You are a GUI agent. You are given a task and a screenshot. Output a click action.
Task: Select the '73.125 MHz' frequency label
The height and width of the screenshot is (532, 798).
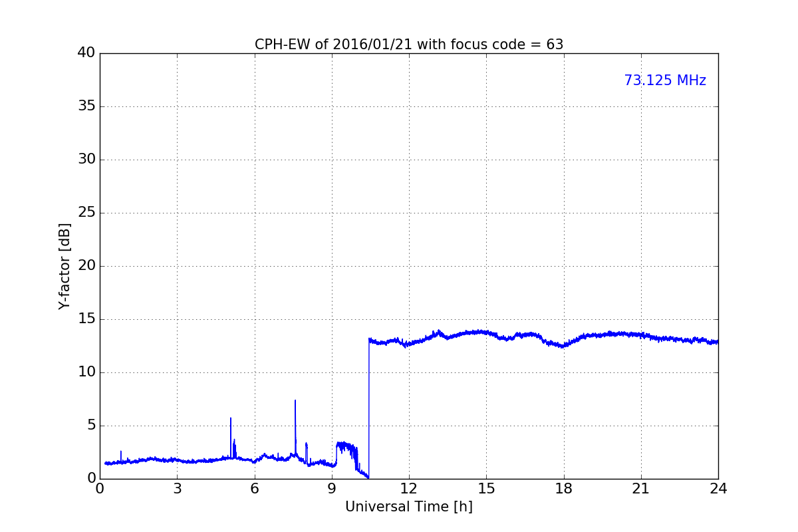coord(665,80)
